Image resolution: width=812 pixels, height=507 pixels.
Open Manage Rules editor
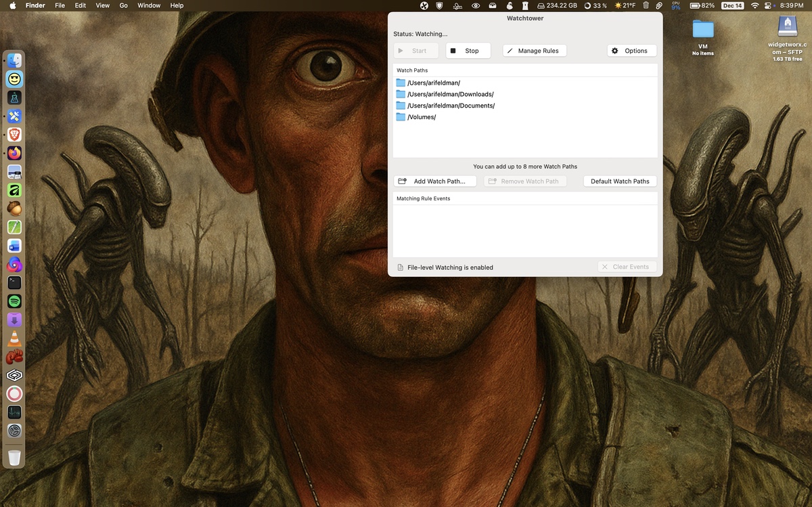[535, 51]
